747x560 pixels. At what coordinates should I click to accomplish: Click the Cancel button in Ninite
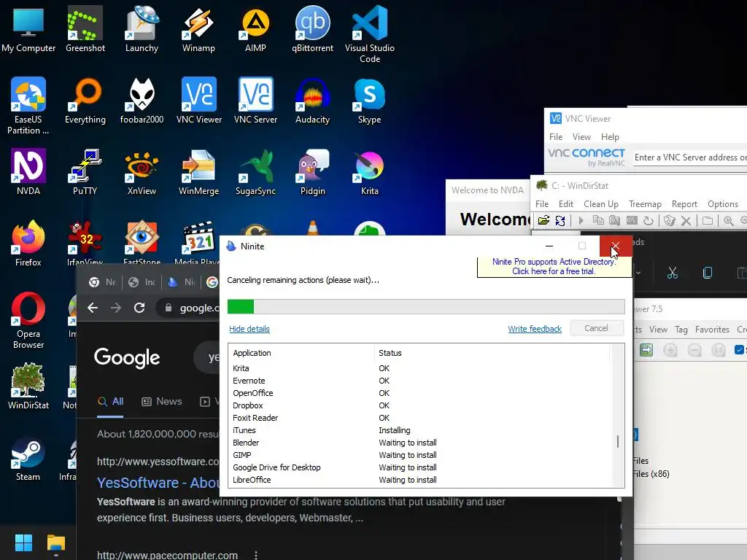point(597,328)
